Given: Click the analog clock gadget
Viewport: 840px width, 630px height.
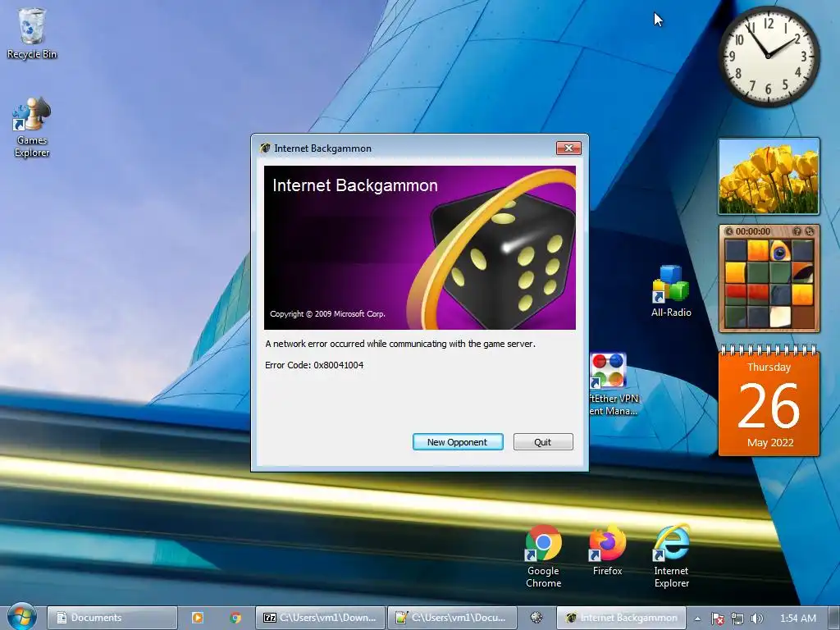Looking at the screenshot, I should (768, 56).
